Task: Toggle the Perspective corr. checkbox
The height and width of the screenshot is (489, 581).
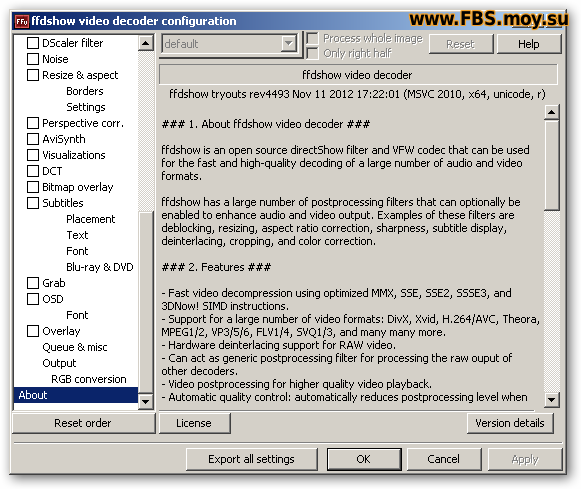Action: (x=33, y=123)
